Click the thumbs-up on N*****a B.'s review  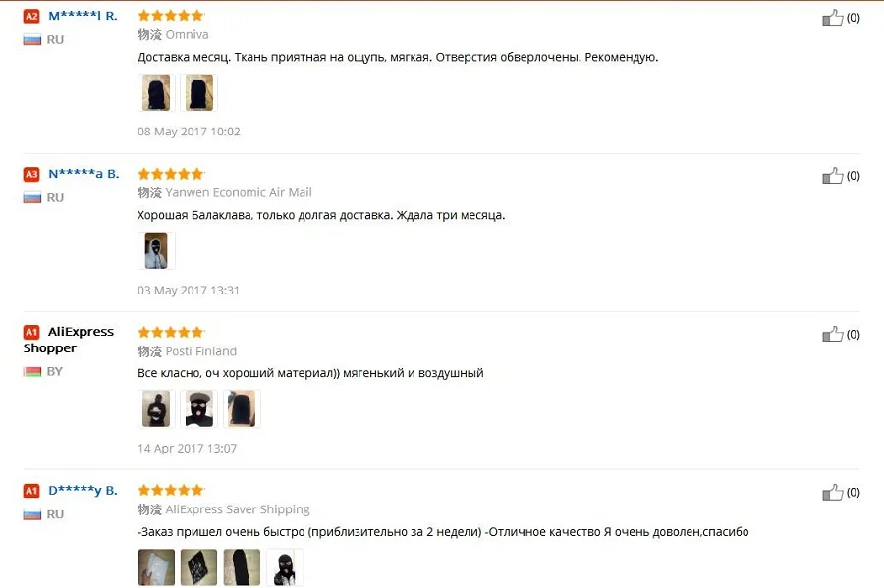(832, 176)
